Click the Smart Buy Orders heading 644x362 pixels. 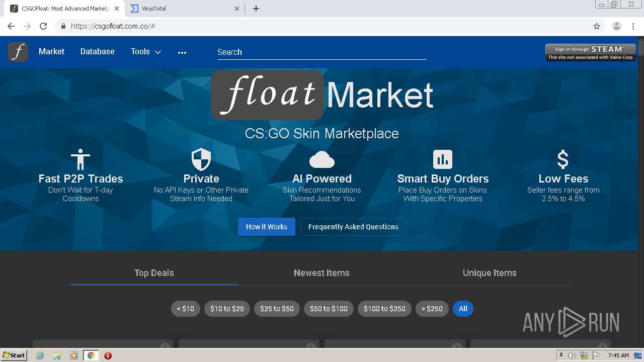[x=443, y=178]
